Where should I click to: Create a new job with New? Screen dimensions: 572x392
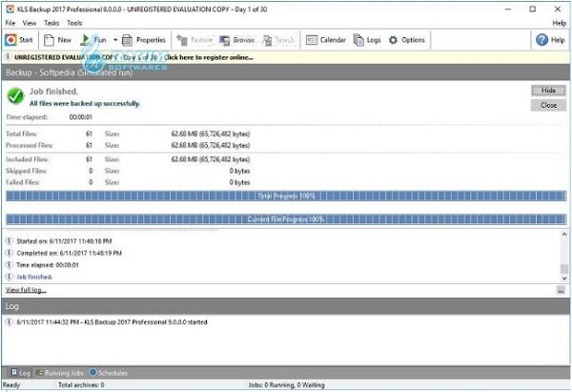[x=57, y=40]
